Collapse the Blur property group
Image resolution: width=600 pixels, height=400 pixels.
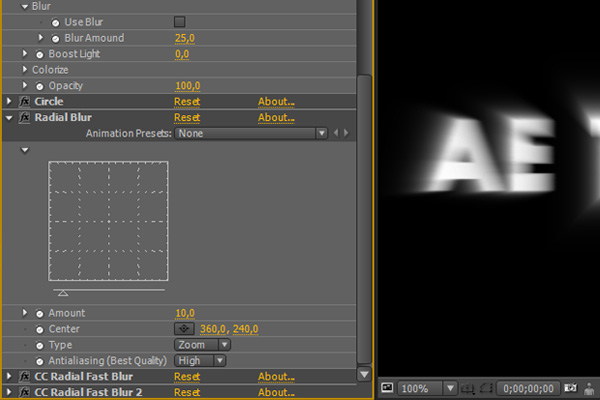(x=25, y=7)
